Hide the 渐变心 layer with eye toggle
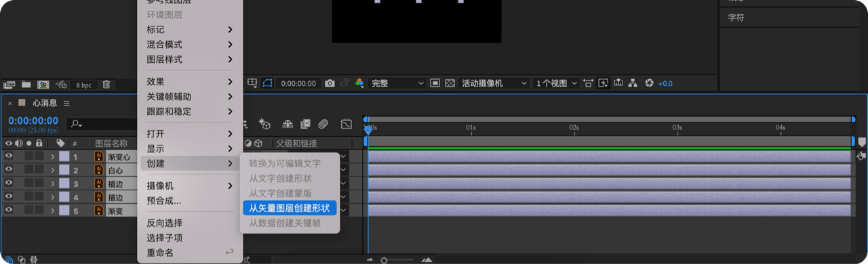This screenshot has width=868, height=264. (x=9, y=156)
